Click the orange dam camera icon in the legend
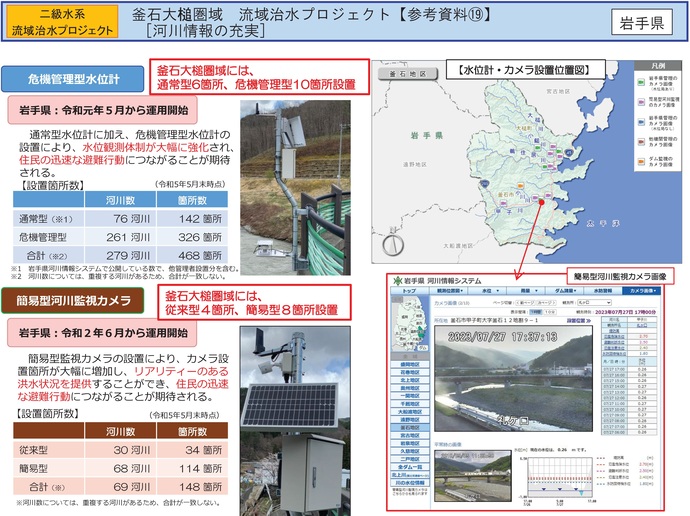690x516 pixels. tap(642, 161)
